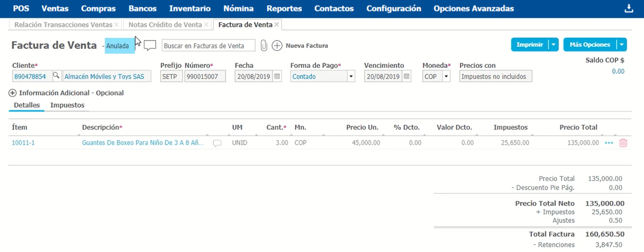Click the magnifier icon beside client ID
This screenshot has height=252, width=644.
(x=56, y=76)
